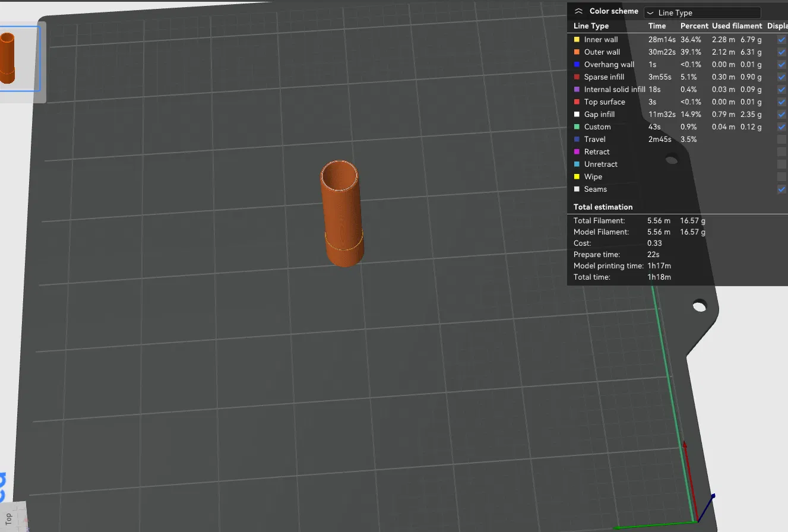Click the Overhang wall label
The height and width of the screenshot is (532, 788).
point(609,65)
